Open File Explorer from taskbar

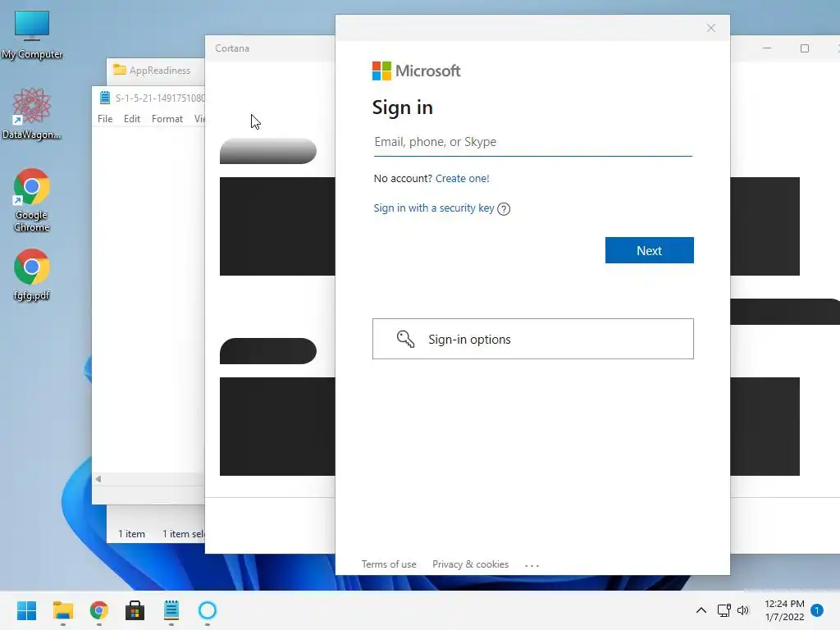(x=62, y=610)
